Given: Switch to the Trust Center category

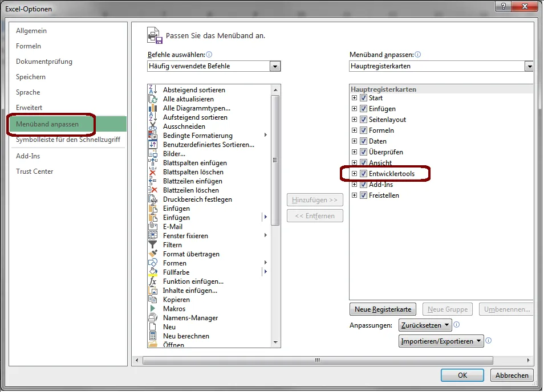Looking at the screenshot, I should pos(35,171).
